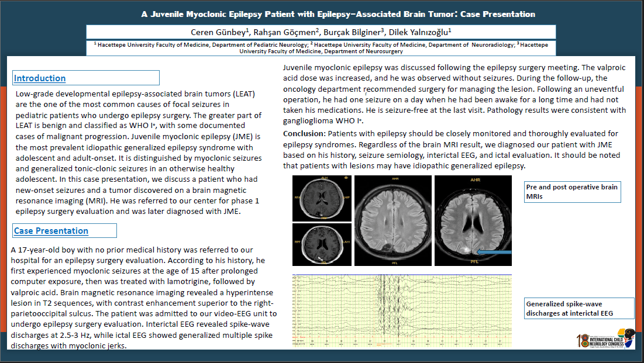Click the author name Dilek Yalnızoğlu

click(x=420, y=32)
